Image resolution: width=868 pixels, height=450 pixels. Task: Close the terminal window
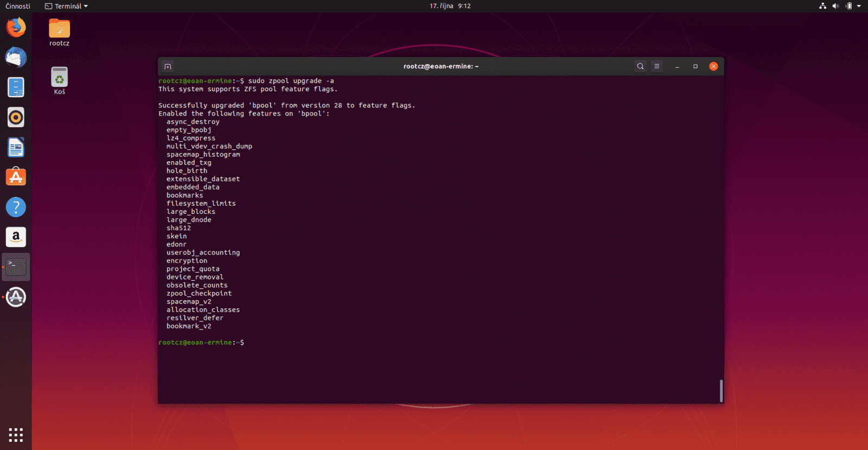coord(713,66)
